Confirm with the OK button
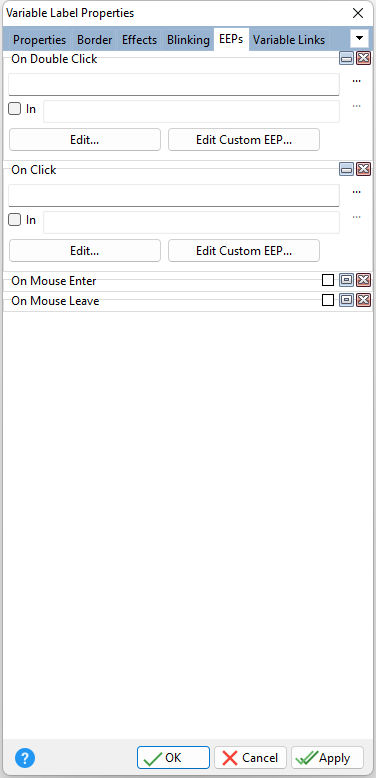 pyautogui.click(x=174, y=758)
